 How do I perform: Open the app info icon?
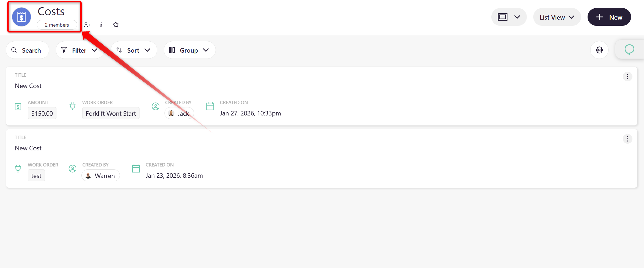101,25
